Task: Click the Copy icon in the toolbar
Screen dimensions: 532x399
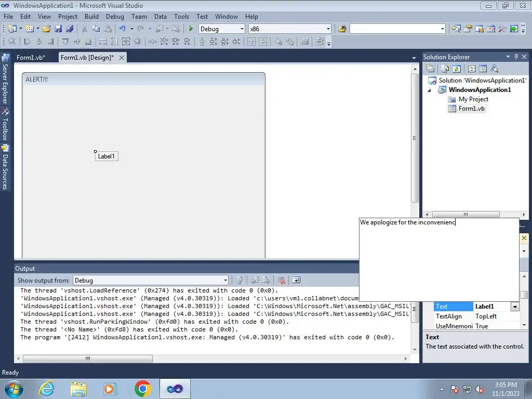Action: (96, 29)
